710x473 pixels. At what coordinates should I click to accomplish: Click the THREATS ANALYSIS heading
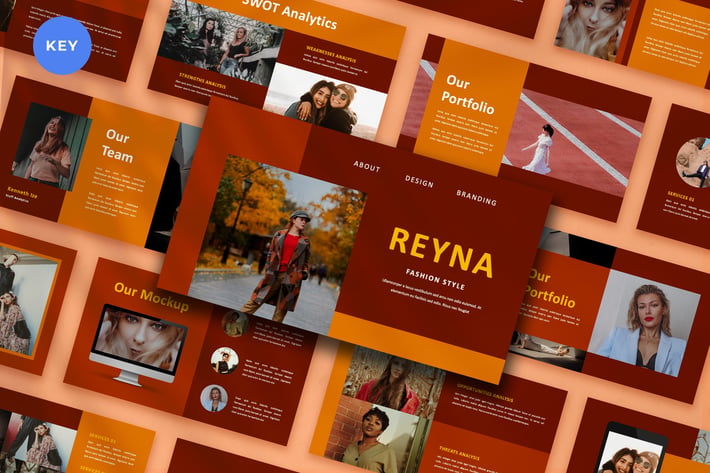pyautogui.click(x=459, y=452)
